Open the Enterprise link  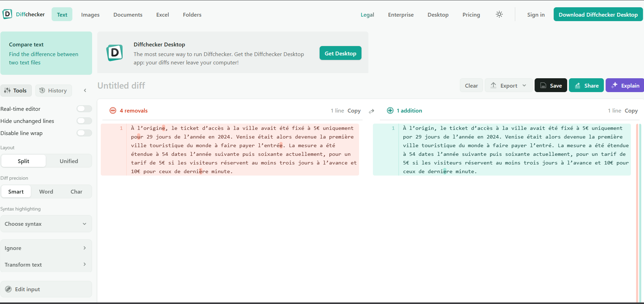(x=401, y=15)
